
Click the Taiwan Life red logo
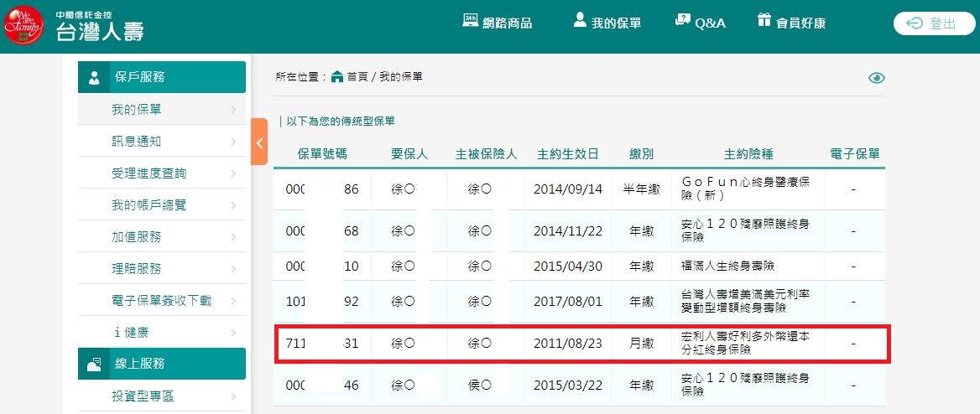(x=23, y=24)
